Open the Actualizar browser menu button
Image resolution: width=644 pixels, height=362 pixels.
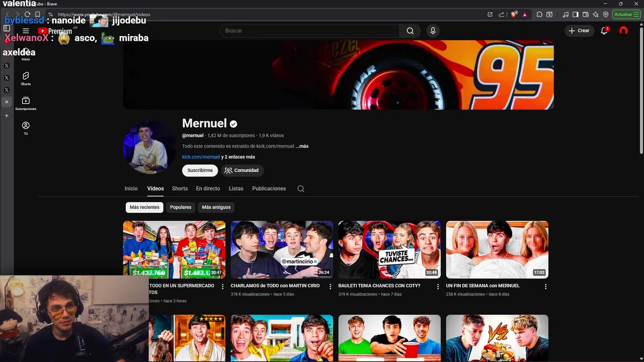tap(626, 15)
